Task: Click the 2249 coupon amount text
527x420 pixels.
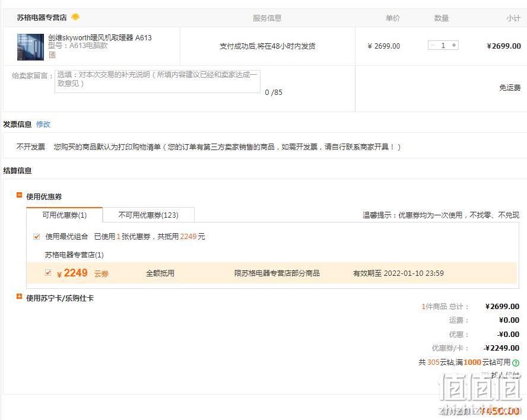Action: point(75,273)
